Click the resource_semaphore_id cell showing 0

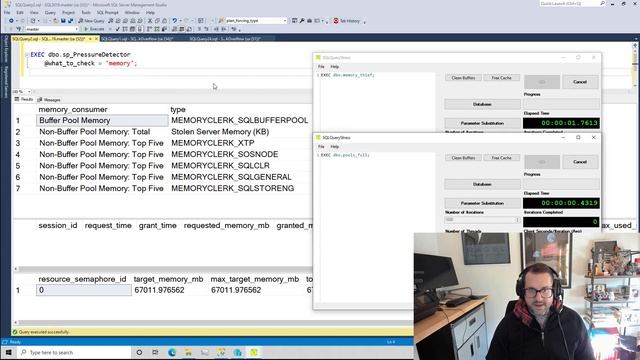pyautogui.click(x=84, y=290)
